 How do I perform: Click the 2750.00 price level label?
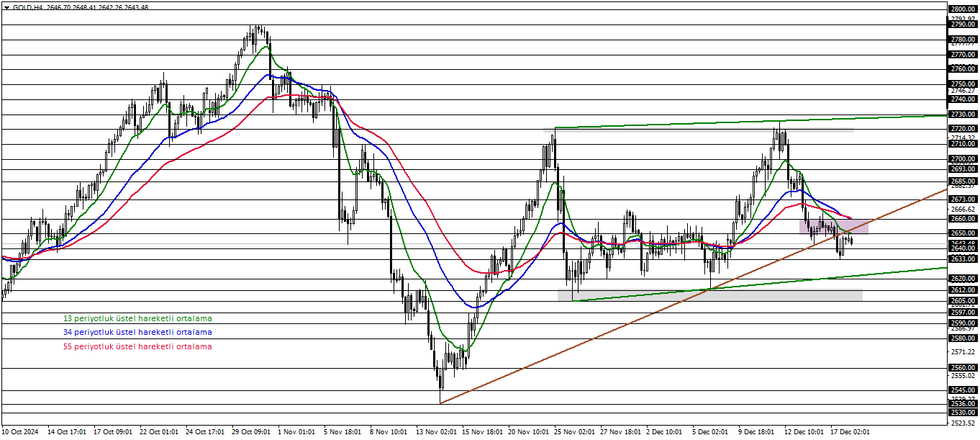pyautogui.click(x=963, y=84)
